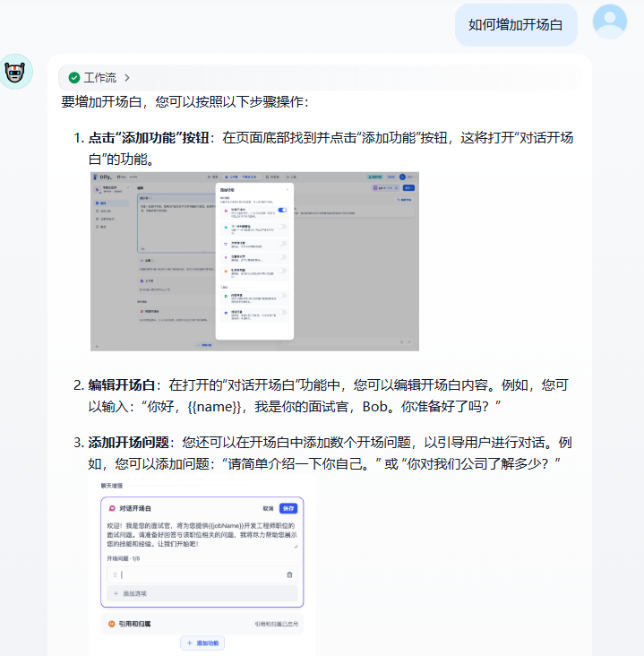Image resolution: width=644 pixels, height=656 pixels.
Task: Click the bold heading 添加开场问题 in step 3
Action: click(x=128, y=442)
